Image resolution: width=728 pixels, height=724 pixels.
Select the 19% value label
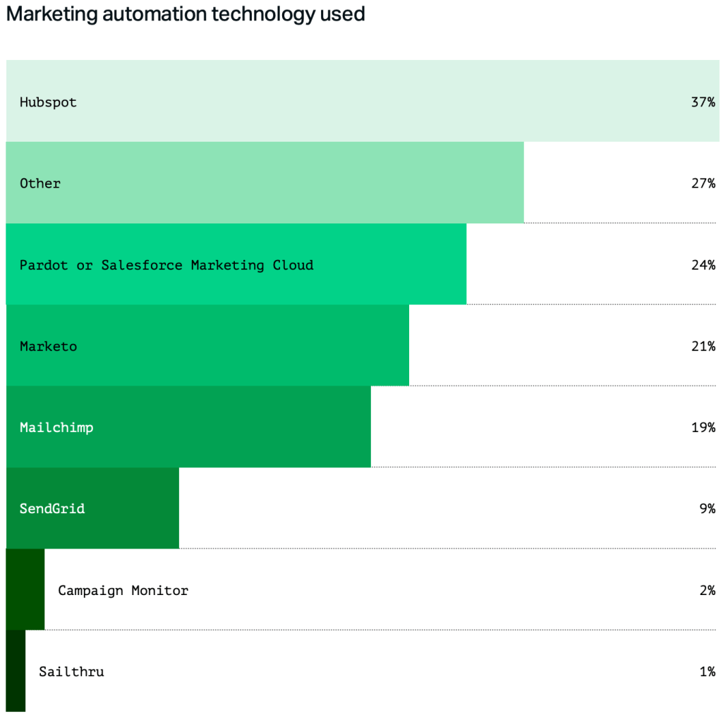tap(703, 427)
